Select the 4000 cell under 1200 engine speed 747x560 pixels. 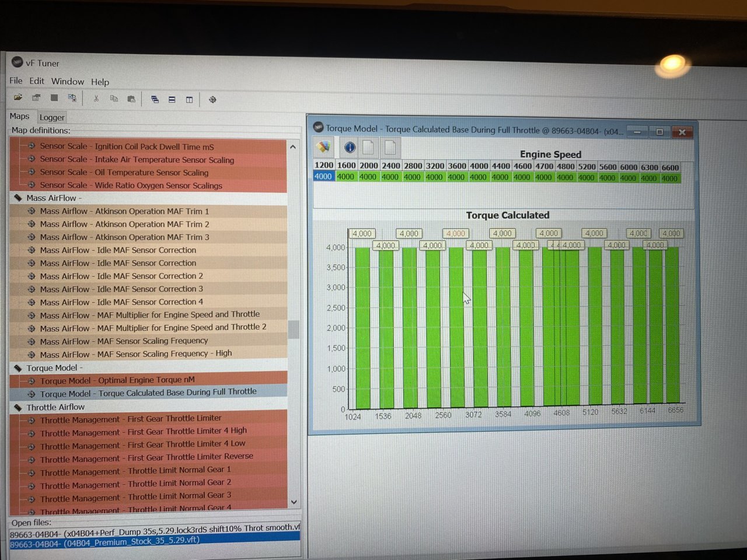pyautogui.click(x=323, y=177)
